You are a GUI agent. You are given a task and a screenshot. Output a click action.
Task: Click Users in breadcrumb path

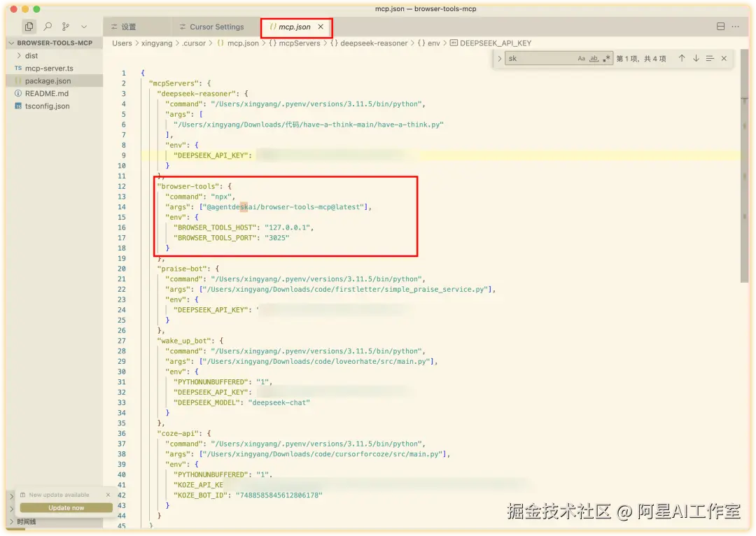(122, 43)
